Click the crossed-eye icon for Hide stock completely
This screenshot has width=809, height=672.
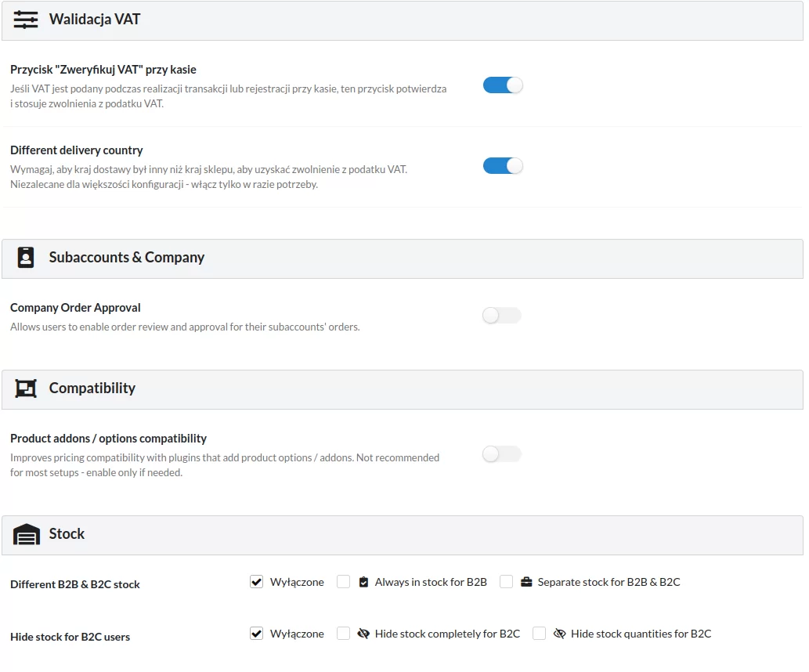point(363,634)
